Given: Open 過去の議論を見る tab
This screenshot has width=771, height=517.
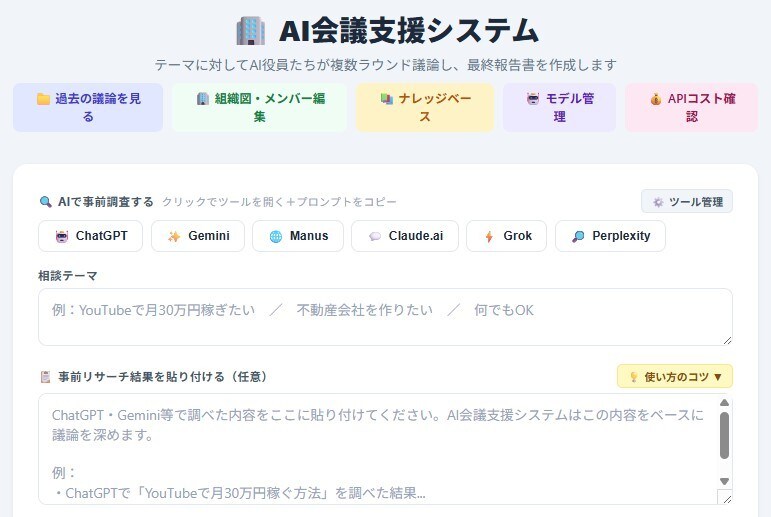Looking at the screenshot, I should pyautogui.click(x=88, y=107).
